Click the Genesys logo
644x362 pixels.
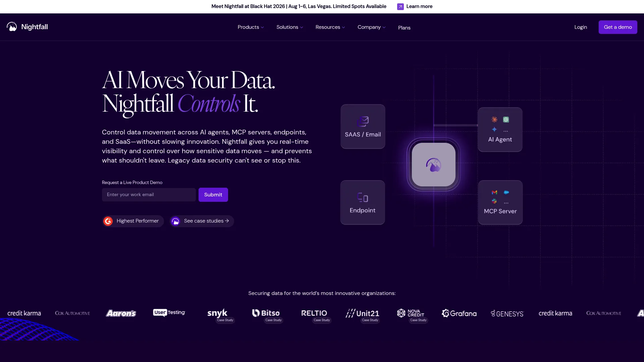point(507,314)
